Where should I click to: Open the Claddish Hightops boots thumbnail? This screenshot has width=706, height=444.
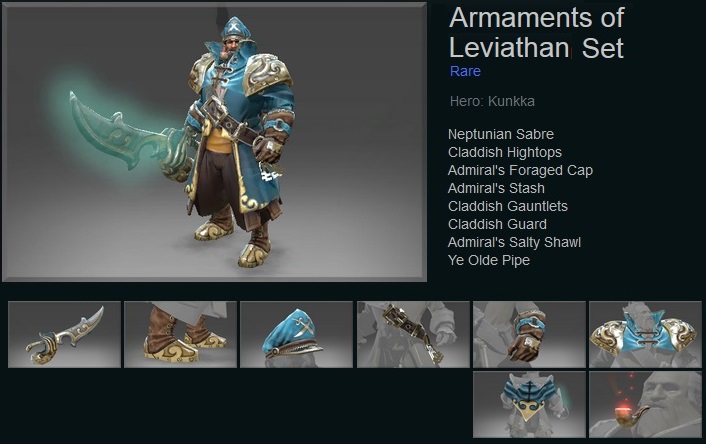[181, 334]
